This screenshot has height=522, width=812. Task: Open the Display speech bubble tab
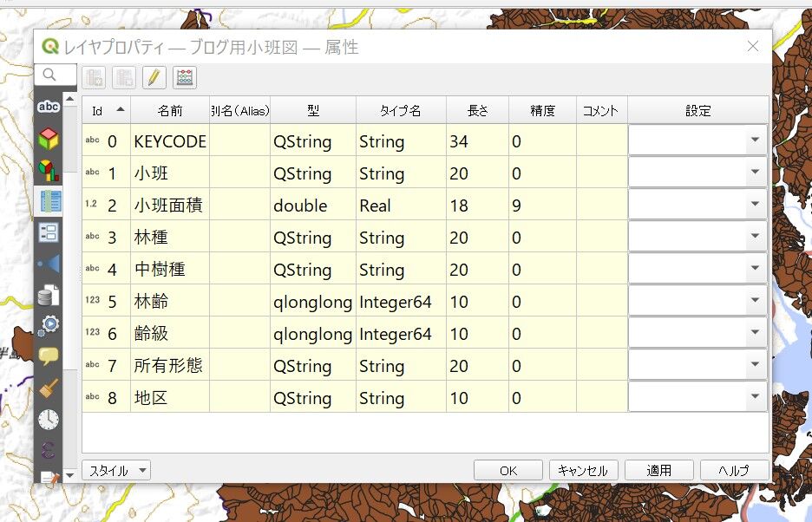pos(49,356)
